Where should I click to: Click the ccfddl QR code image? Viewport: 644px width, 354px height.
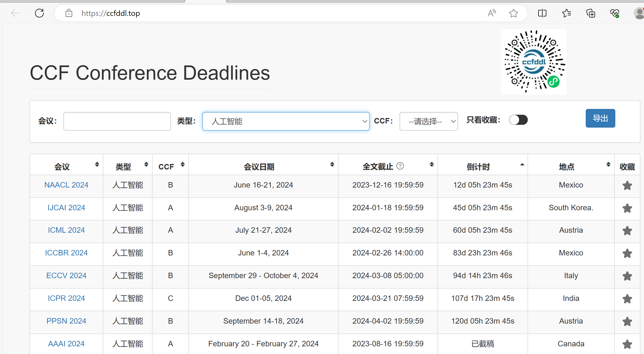[x=534, y=62]
